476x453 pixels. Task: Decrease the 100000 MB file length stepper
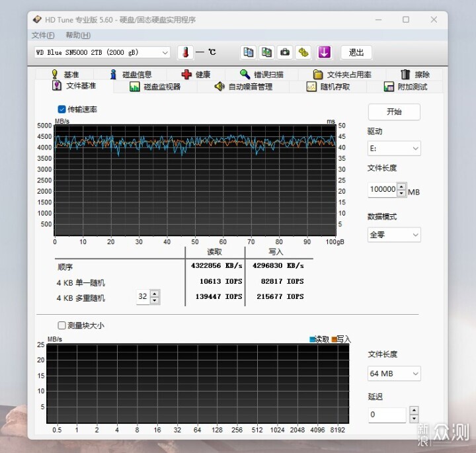click(401, 193)
